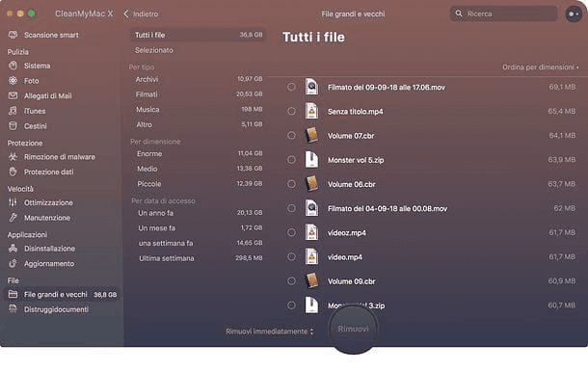588x371 pixels.
Task: Tick the checkbox for Volume 07.cbr
Action: [x=291, y=135]
